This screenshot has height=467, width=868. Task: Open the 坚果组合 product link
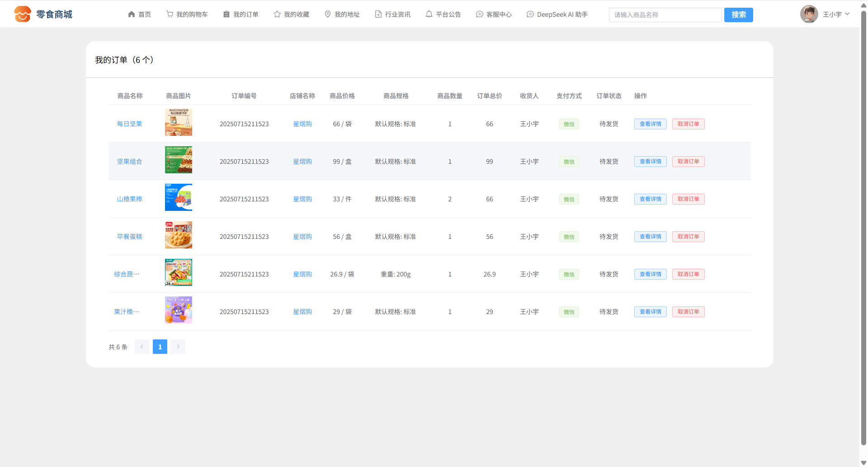tap(130, 162)
